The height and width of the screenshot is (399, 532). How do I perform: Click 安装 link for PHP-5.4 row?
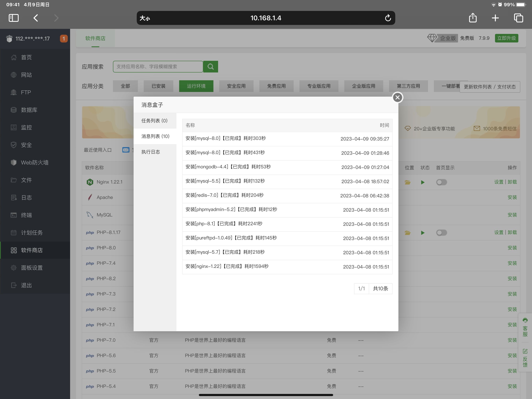point(512,386)
